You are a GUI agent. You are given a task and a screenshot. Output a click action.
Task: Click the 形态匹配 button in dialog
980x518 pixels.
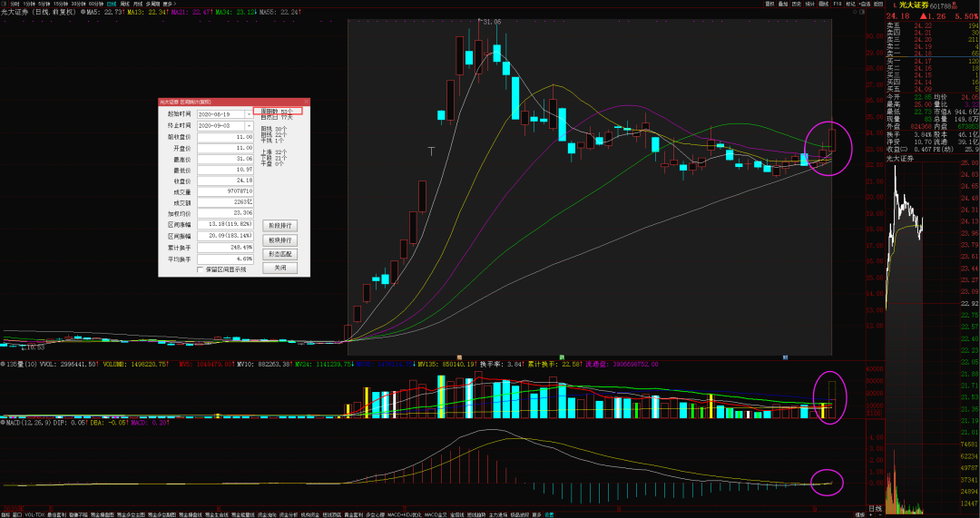(x=279, y=254)
